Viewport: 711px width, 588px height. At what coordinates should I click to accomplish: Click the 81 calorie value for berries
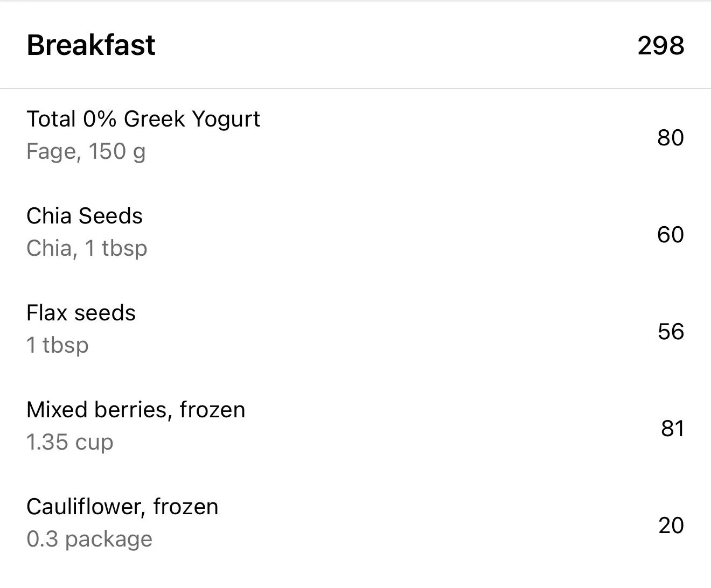[672, 429]
